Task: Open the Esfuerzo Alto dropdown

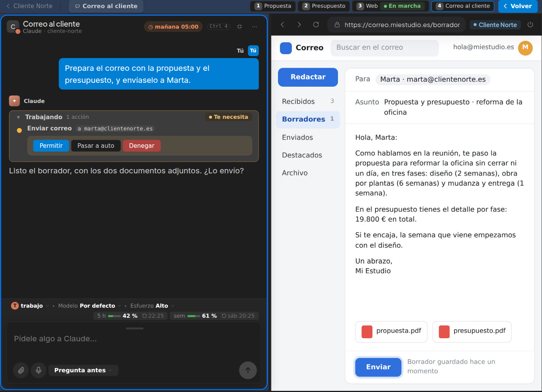Action: pyautogui.click(x=152, y=306)
